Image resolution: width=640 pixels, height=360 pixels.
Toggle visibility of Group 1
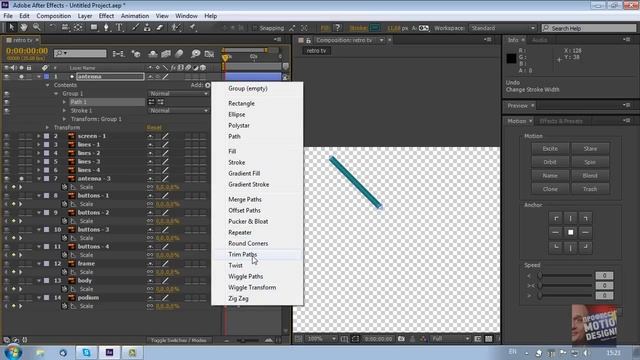pyautogui.click(x=7, y=93)
